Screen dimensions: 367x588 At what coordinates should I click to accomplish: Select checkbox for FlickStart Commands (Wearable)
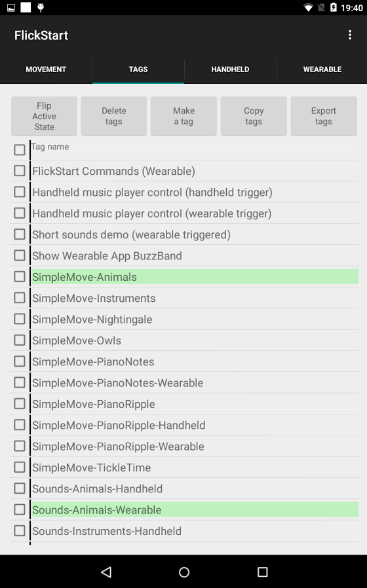tap(20, 171)
